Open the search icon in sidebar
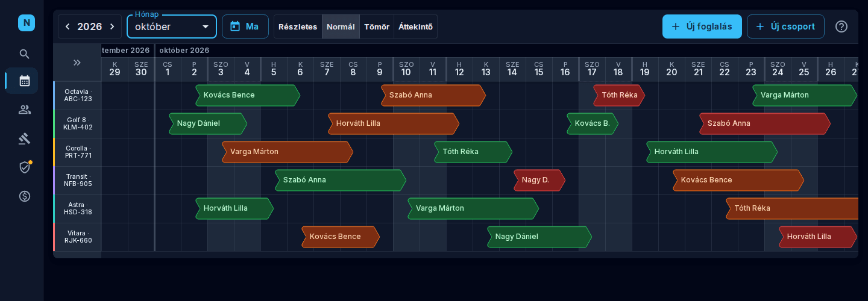 coord(25,54)
